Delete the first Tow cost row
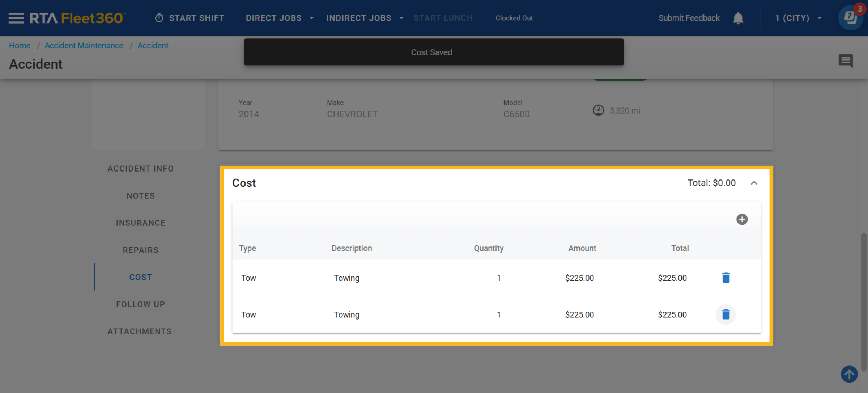Screen dimensions: 868x393 (x=726, y=278)
